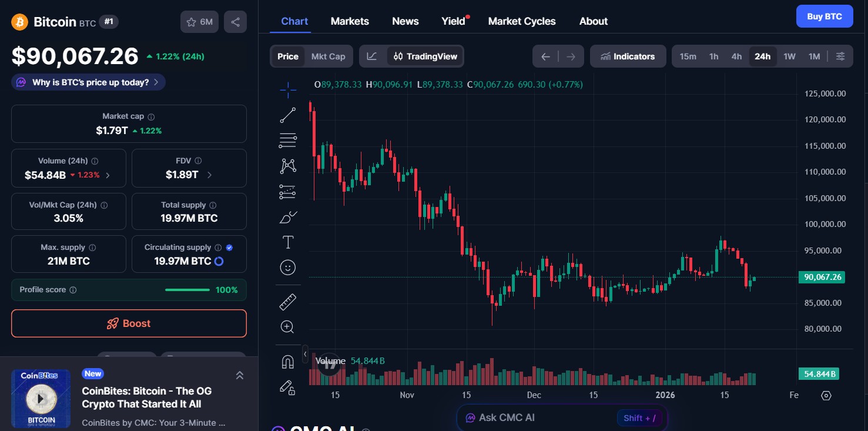Open the Indicators selector

point(628,56)
